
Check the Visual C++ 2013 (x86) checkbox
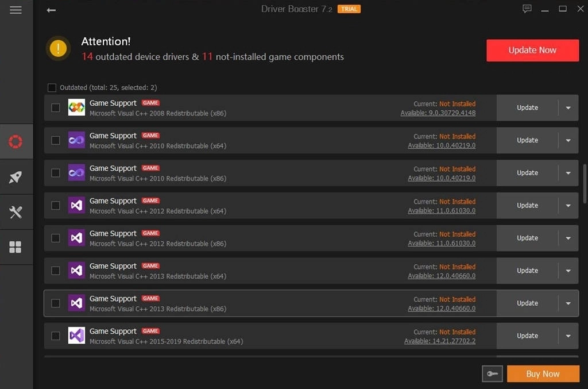coord(56,303)
